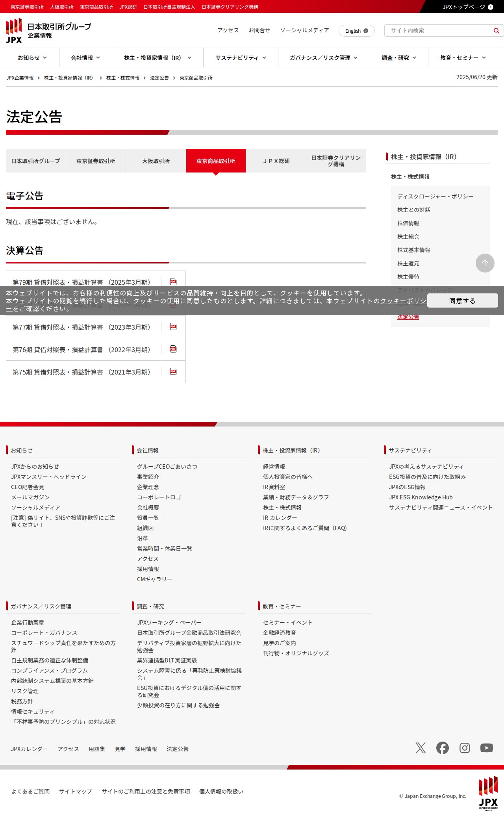Image resolution: width=504 pixels, height=816 pixels.
Task: Open PDF icon for 第75期 (2021年3月期)
Action: click(x=173, y=371)
